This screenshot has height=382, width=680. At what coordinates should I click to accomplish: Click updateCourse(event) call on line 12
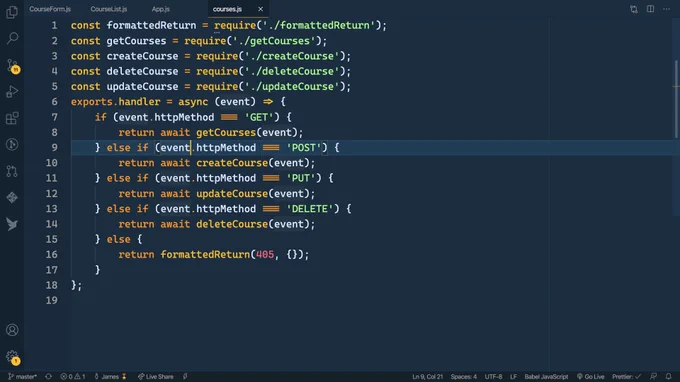[x=253, y=193]
